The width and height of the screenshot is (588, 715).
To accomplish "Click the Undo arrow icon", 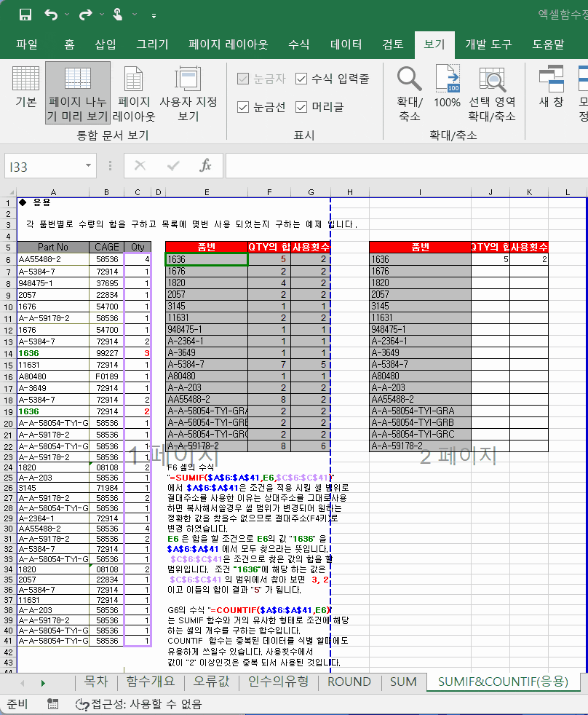I will coord(51,15).
